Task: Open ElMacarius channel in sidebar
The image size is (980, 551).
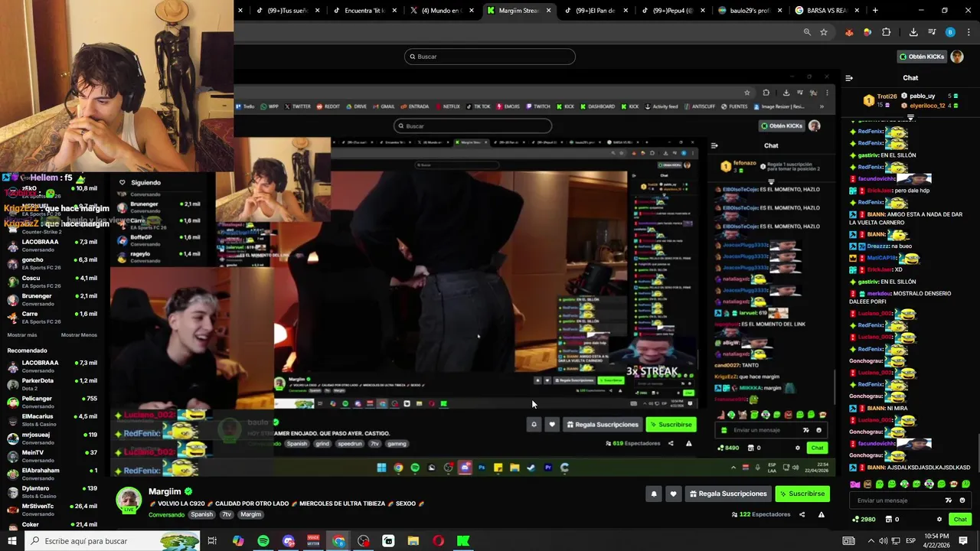Action: 52,420
